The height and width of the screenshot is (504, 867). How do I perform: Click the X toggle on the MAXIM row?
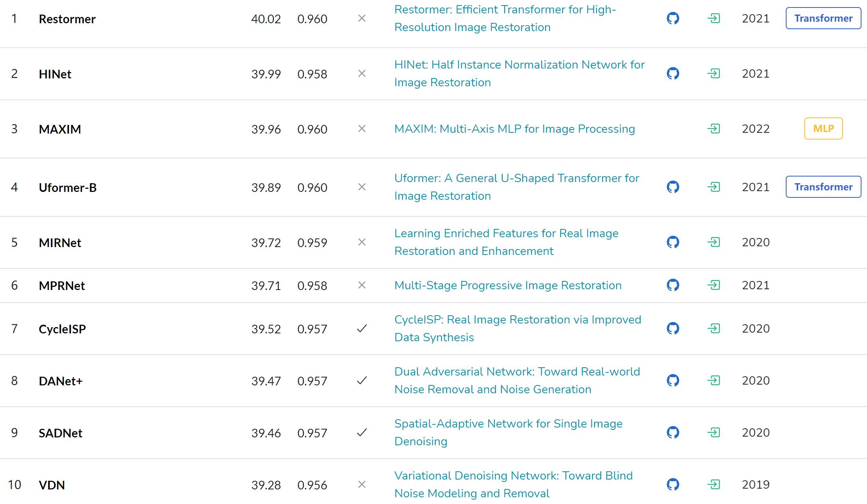pos(362,129)
